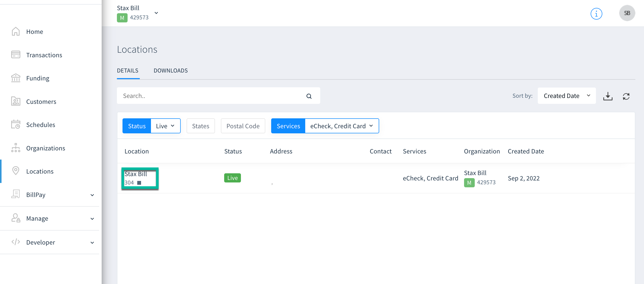Click 429573 in the Organization cell
644x284 pixels.
click(x=486, y=182)
